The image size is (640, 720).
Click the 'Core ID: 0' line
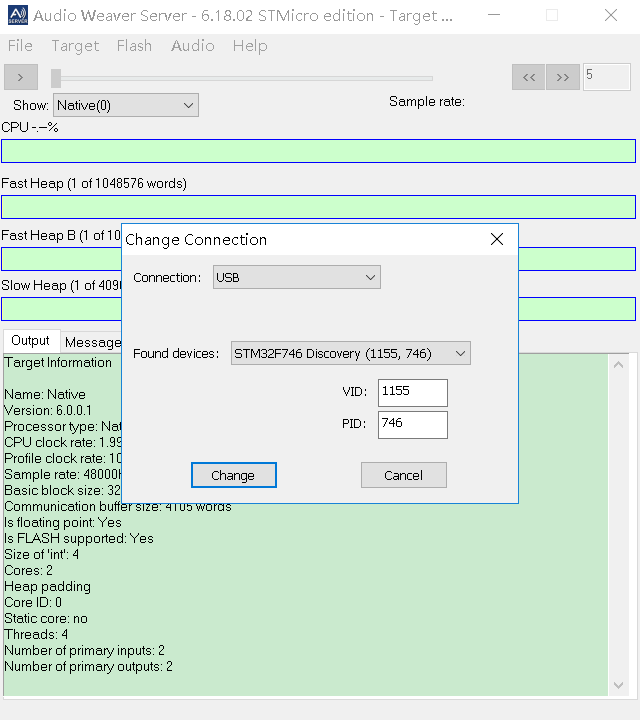[x=33, y=602]
